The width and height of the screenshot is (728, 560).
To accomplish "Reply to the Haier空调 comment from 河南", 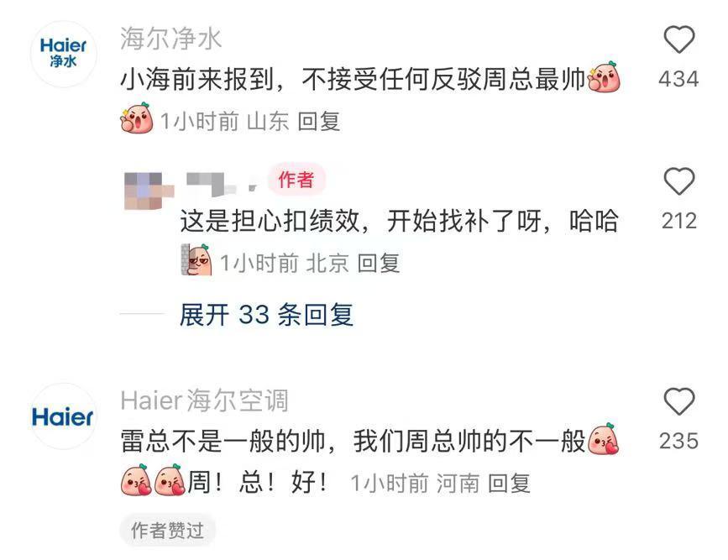I will pos(509,484).
